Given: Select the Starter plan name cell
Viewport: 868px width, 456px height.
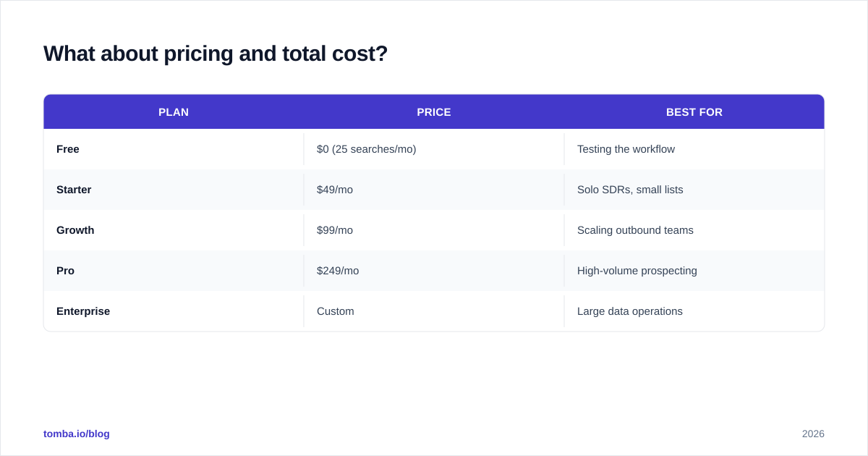Looking at the screenshot, I should [x=174, y=190].
